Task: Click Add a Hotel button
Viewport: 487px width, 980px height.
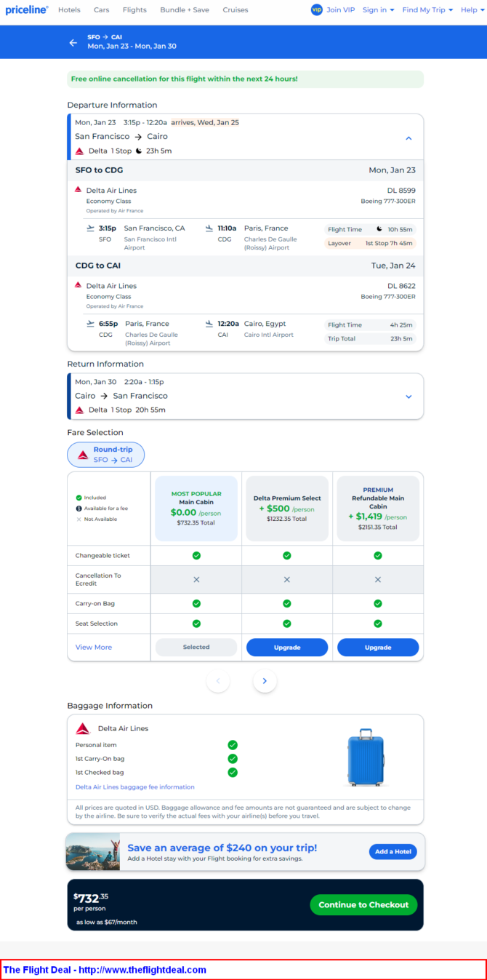Action: point(393,851)
